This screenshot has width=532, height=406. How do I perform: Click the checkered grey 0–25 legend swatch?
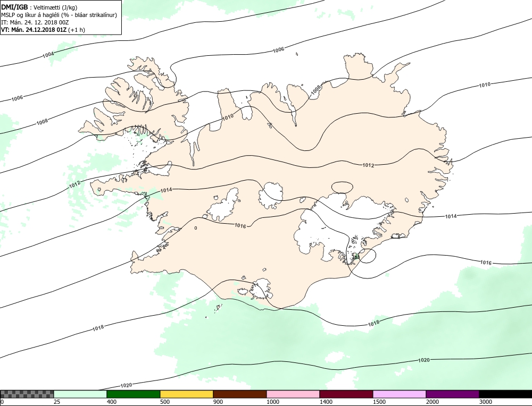[x=27, y=394]
